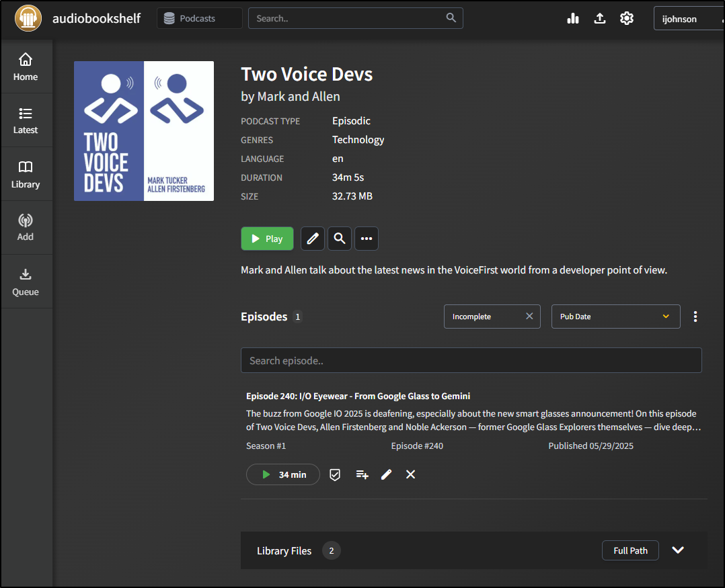Open the episodes vertical dots menu
The width and height of the screenshot is (725, 588).
pyautogui.click(x=695, y=317)
